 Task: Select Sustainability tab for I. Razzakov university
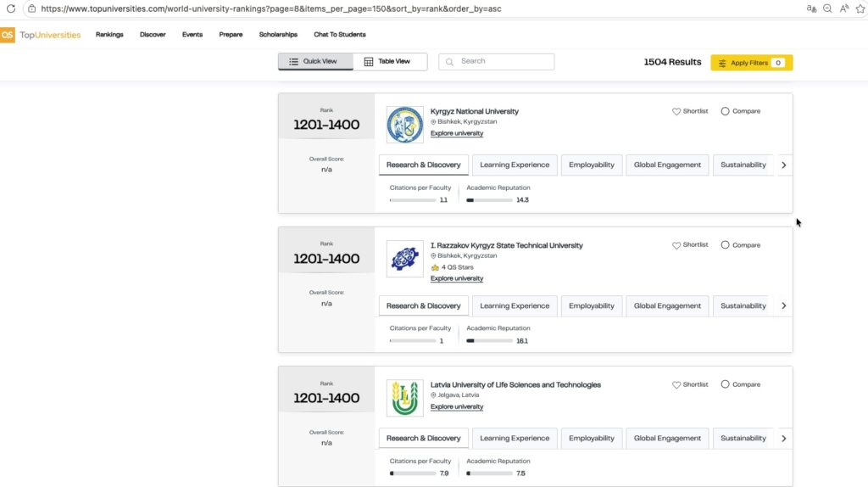(x=743, y=305)
